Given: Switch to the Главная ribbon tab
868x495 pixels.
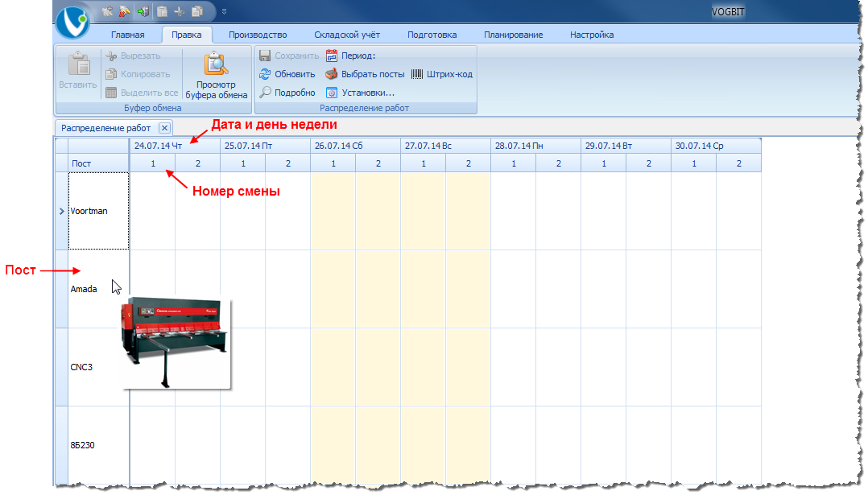Looking at the screenshot, I should point(127,35).
